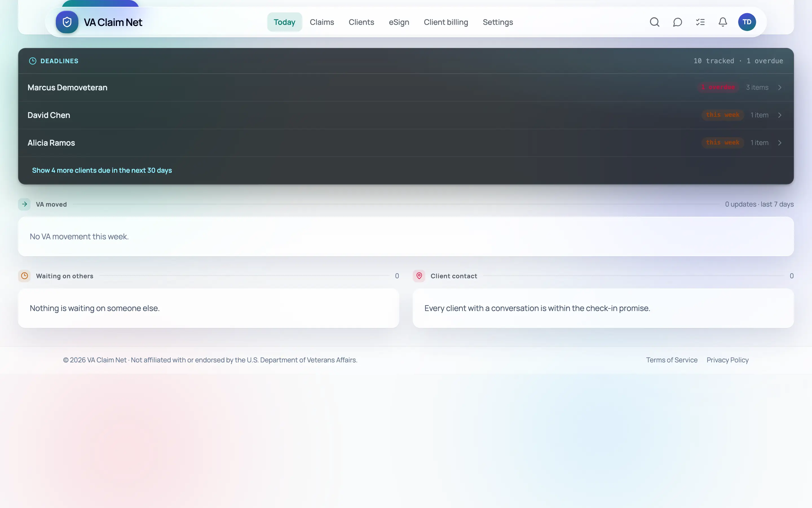
Task: Expand Alicia Ramos row chevron
Action: 780,143
